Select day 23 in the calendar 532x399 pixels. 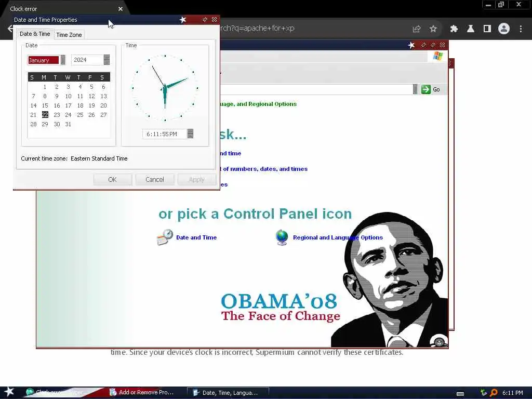[57, 115]
